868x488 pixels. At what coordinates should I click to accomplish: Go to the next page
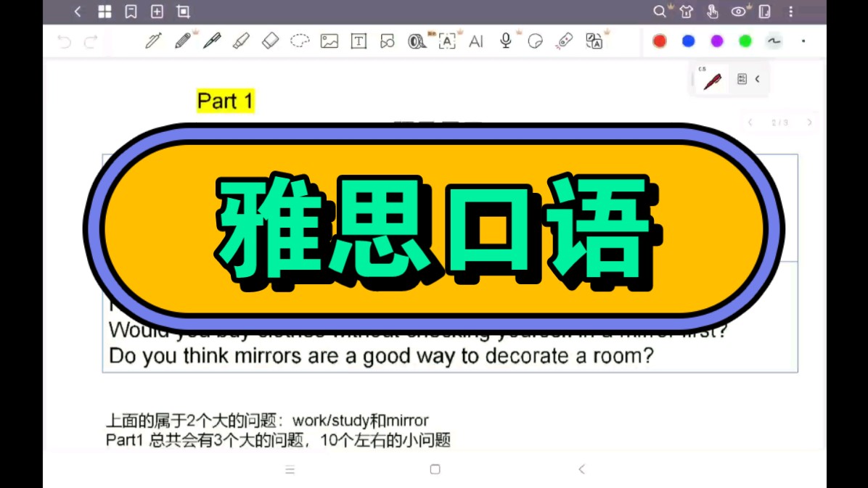[x=809, y=123]
